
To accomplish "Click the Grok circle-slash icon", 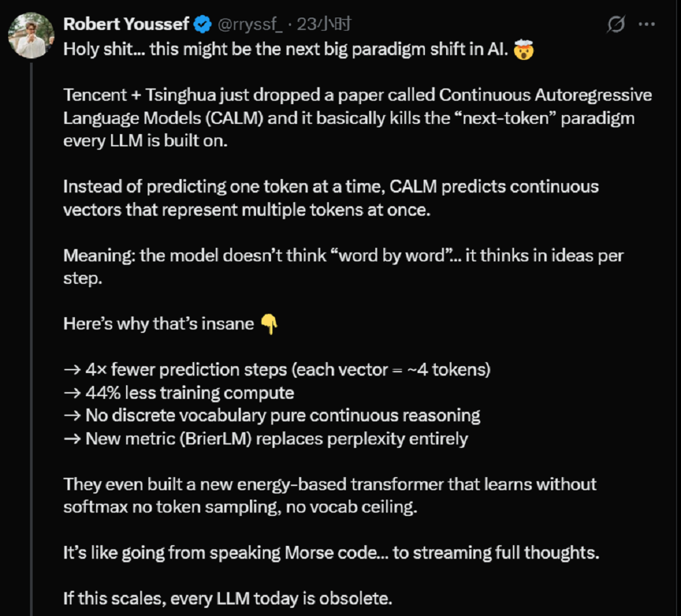I will pos(616,25).
